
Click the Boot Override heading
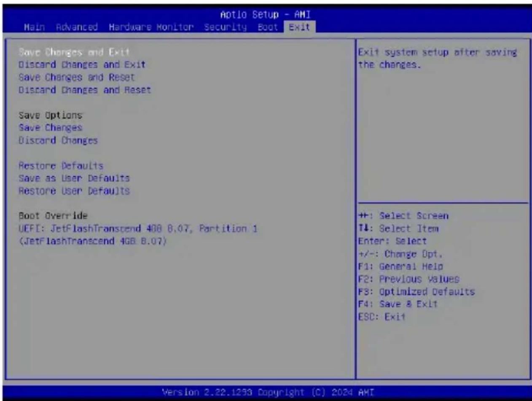tap(53, 215)
